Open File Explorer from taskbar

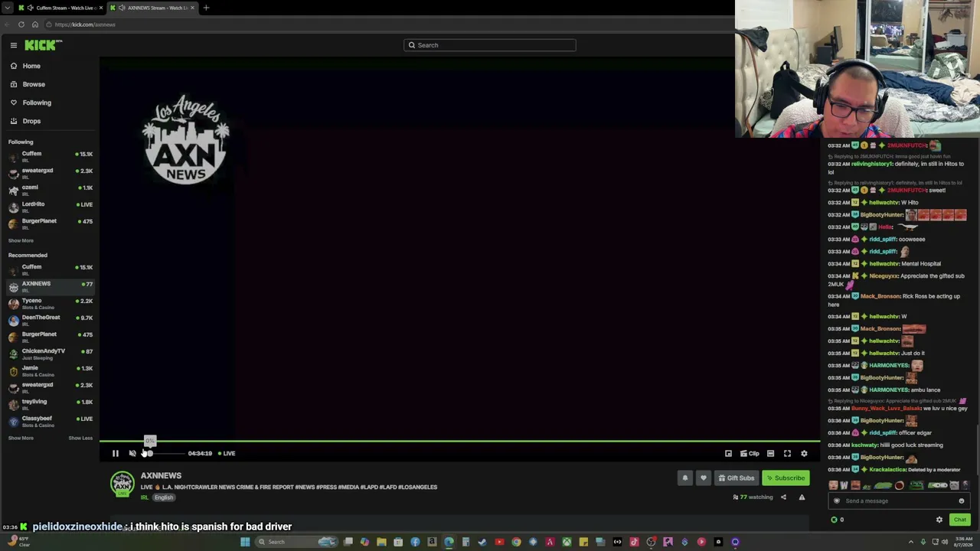tap(381, 542)
